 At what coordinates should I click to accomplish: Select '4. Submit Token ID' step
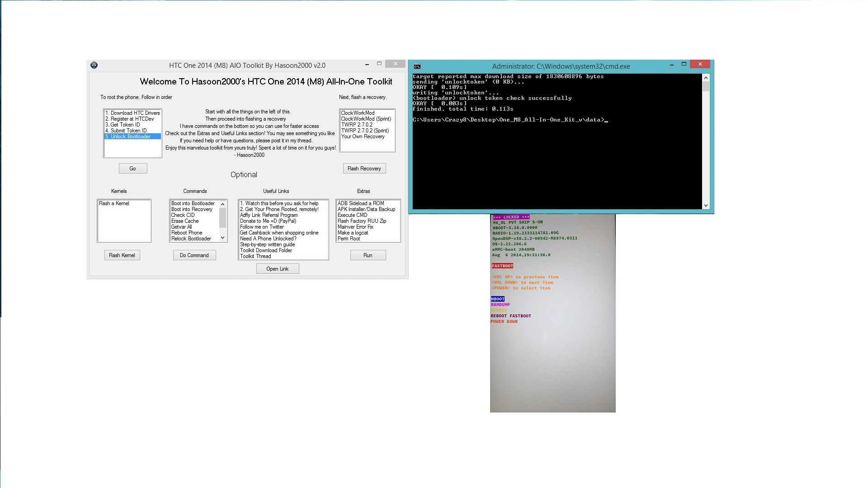point(132,131)
